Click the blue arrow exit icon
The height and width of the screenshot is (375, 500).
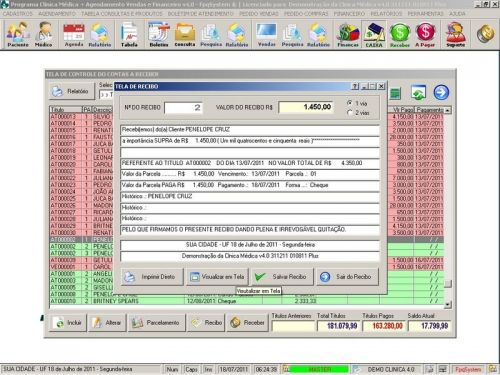tap(441, 92)
